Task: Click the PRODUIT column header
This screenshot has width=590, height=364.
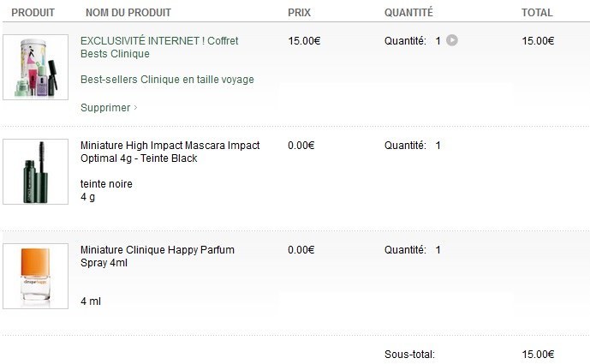Action: pyautogui.click(x=33, y=13)
